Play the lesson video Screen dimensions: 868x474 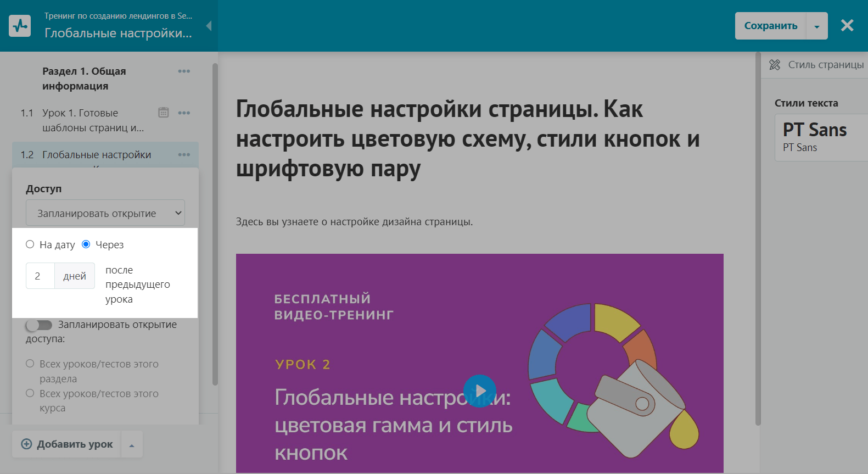coord(479,391)
